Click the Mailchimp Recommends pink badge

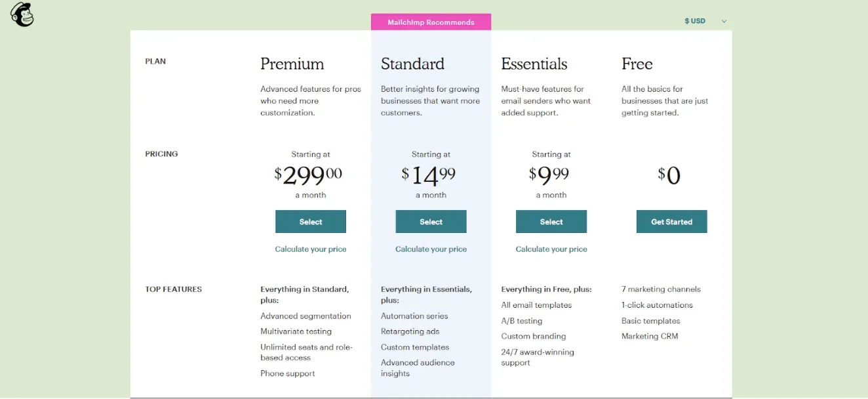pyautogui.click(x=431, y=22)
